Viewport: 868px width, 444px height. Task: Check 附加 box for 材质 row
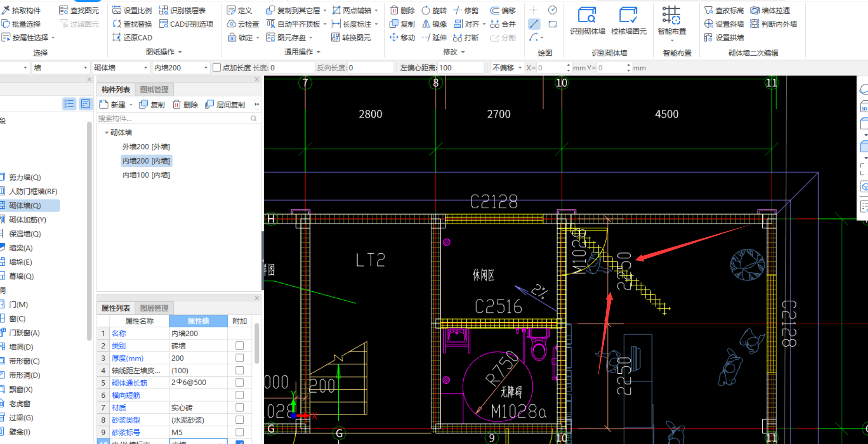click(x=240, y=407)
